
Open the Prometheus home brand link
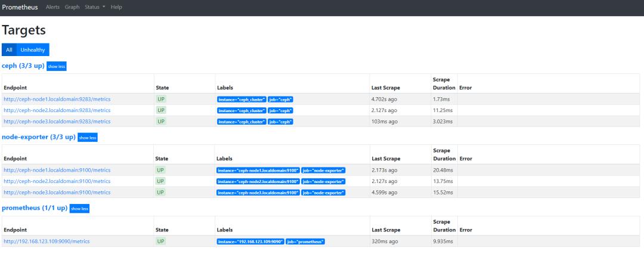(20, 7)
